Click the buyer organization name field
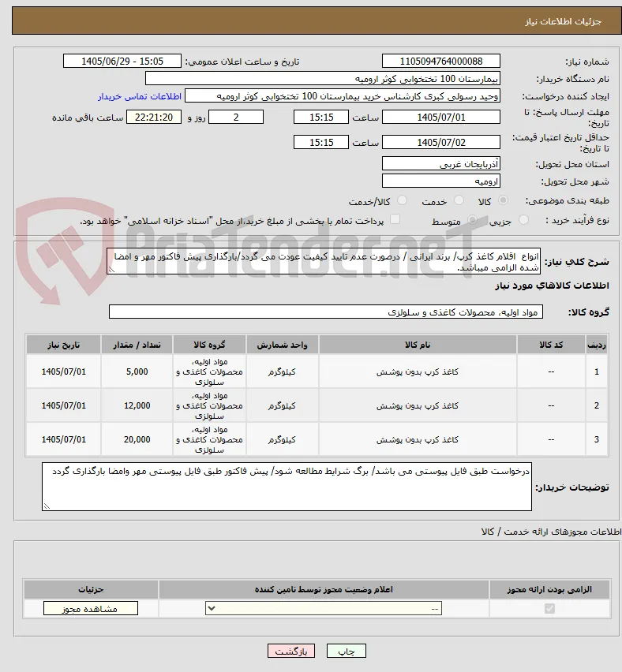This screenshot has height=672, width=622. (323, 79)
